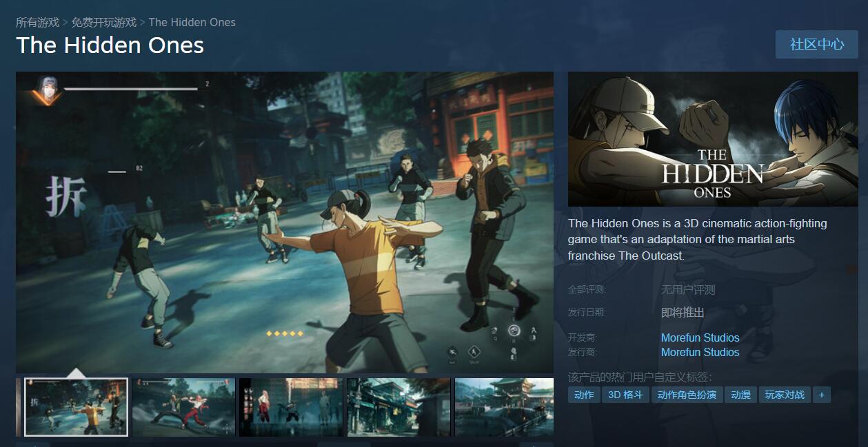
Task: Open 免费开玩游戏 breadcrumb category
Action: click(x=104, y=22)
